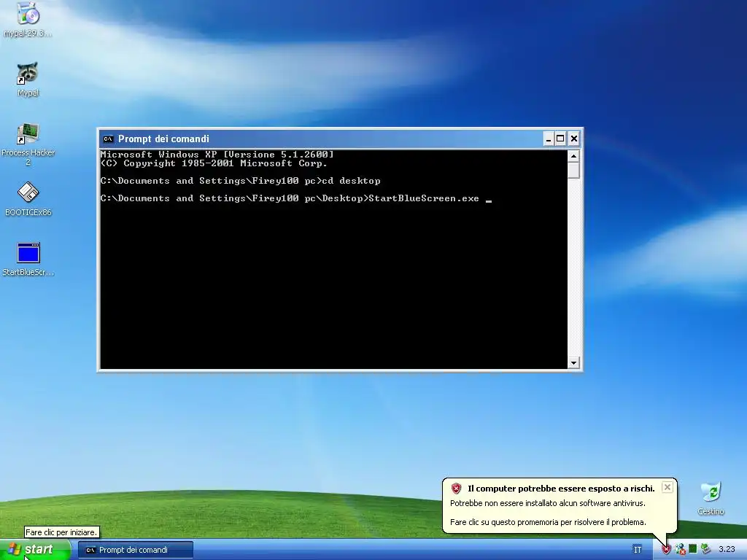The width and height of the screenshot is (747, 560).
Task: Minimize the Prompt dei comandi window
Action: (549, 139)
